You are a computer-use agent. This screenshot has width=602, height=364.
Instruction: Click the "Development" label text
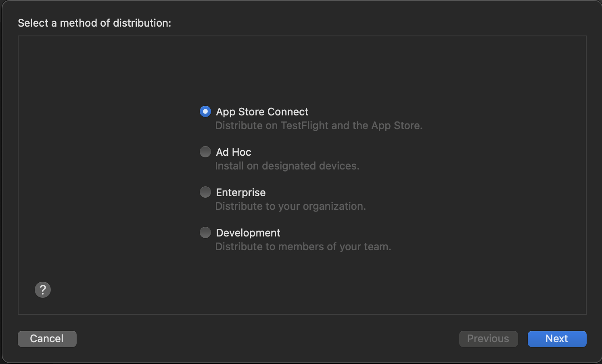click(248, 233)
